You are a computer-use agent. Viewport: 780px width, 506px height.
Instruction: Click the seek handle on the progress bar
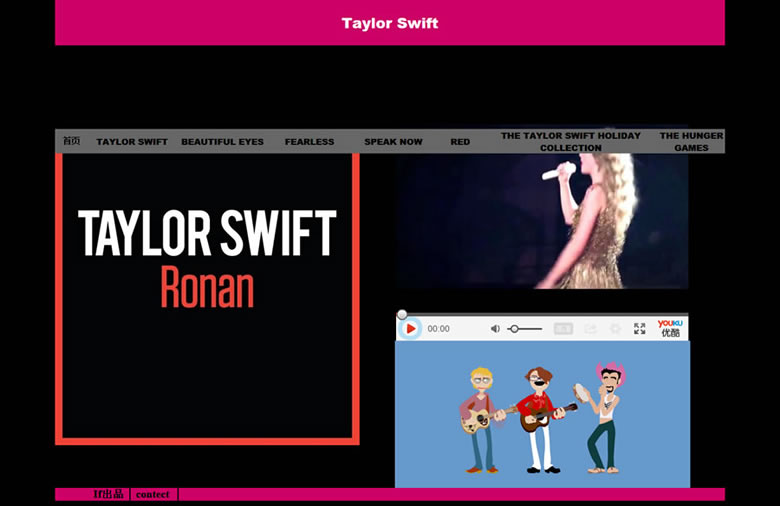402,315
